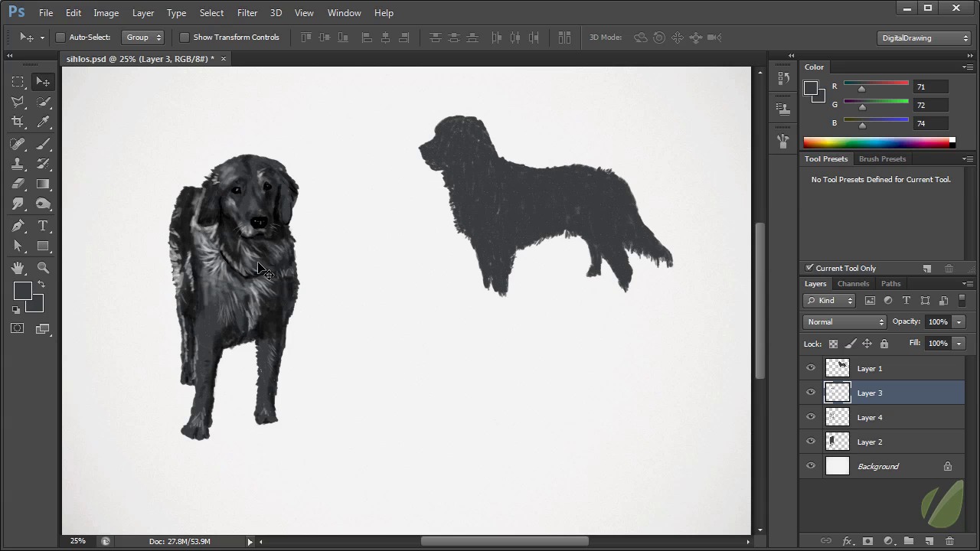Open the Normal blend mode dropdown

pos(844,322)
